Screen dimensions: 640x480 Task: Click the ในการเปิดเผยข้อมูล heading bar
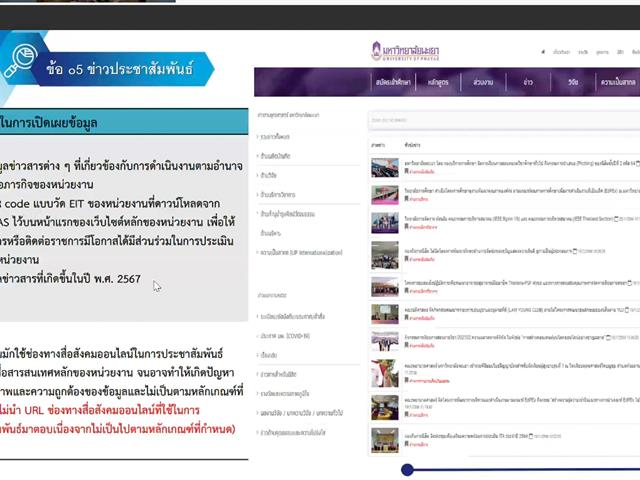point(124,122)
